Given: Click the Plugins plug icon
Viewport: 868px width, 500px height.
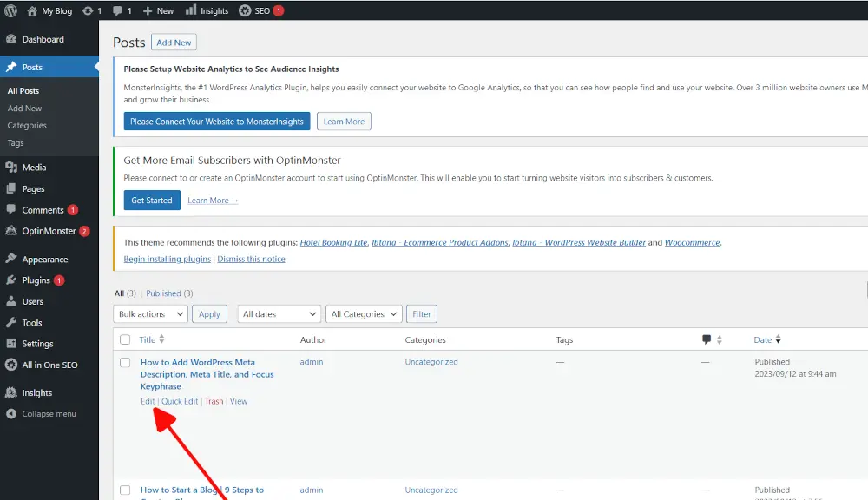Looking at the screenshot, I should click(11, 280).
